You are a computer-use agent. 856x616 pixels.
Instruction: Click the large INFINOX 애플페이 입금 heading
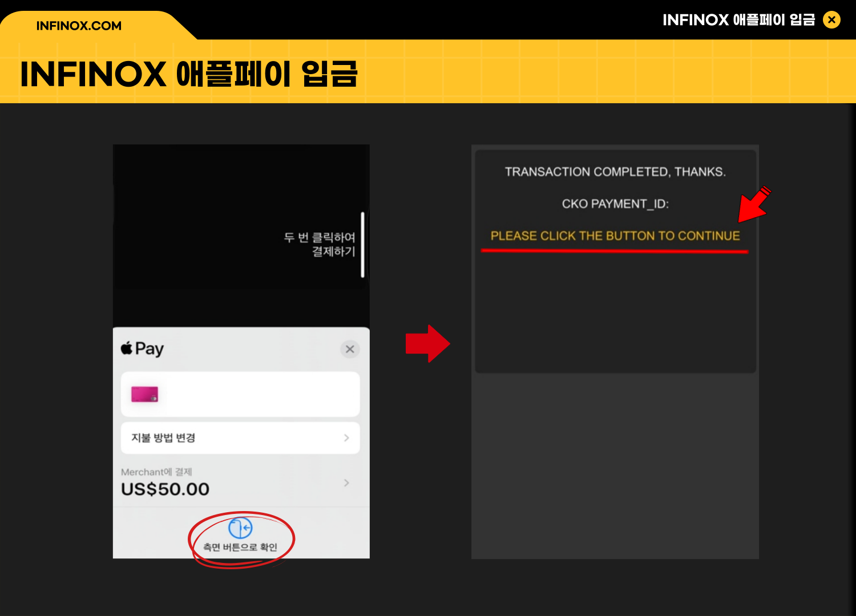189,74
